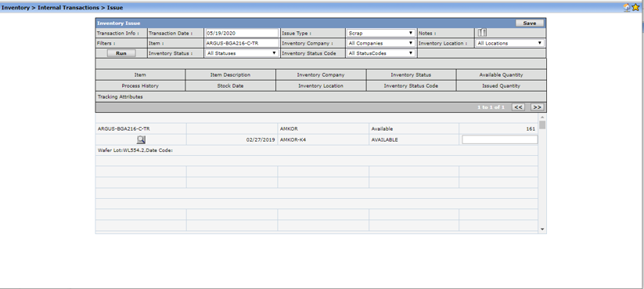The height and width of the screenshot is (289, 644).
Task: Edit the Transaction Date field
Action: (x=242, y=33)
